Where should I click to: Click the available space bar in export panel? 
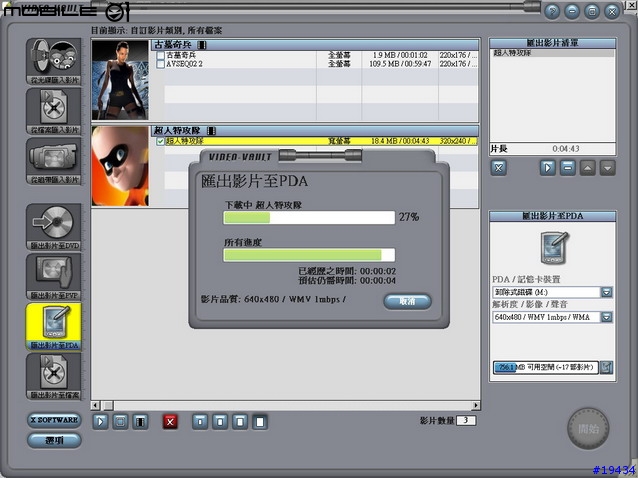(x=546, y=367)
